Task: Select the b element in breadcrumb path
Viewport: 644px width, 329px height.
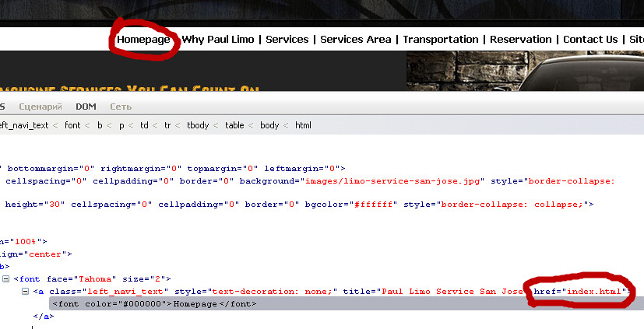Action: click(100, 125)
